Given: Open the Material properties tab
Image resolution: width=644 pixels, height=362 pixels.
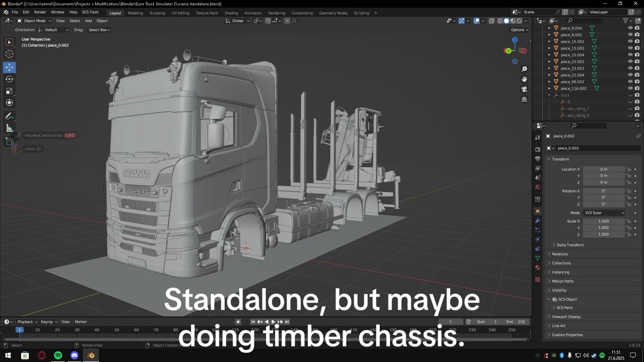Looking at the screenshot, I should 538,267.
